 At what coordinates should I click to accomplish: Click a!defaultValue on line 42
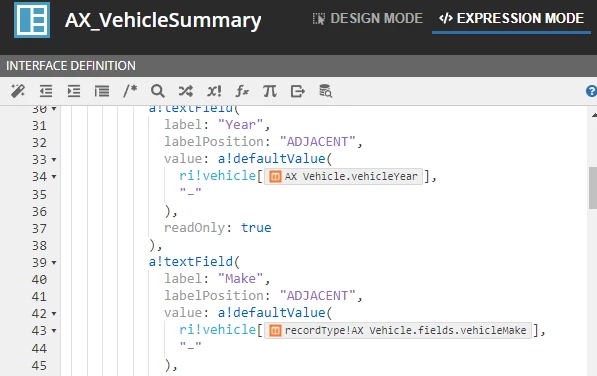(271, 313)
